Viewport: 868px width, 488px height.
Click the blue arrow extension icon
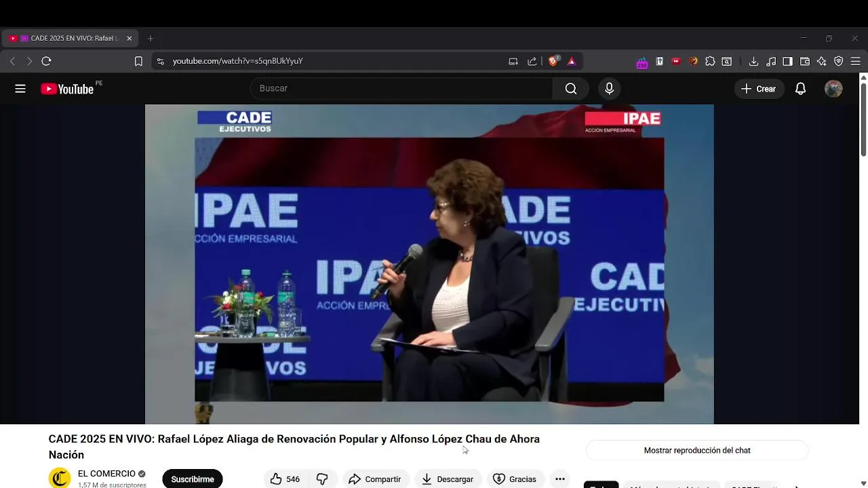coord(659,61)
